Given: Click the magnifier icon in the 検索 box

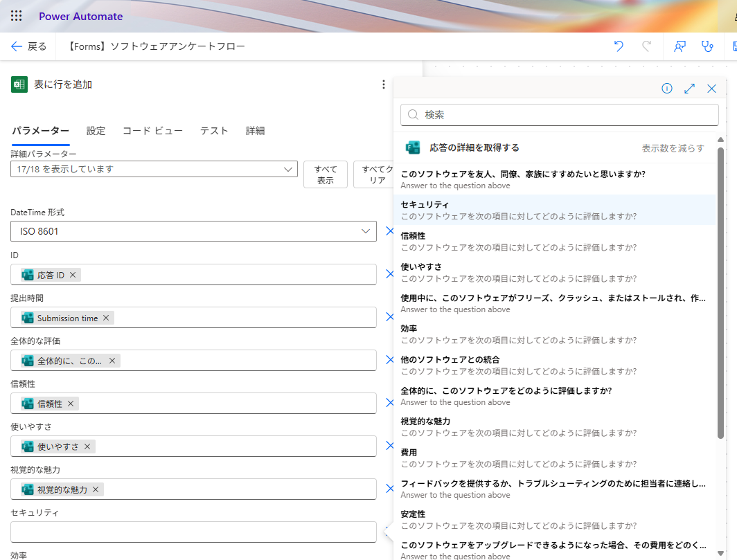Looking at the screenshot, I should pos(412,114).
